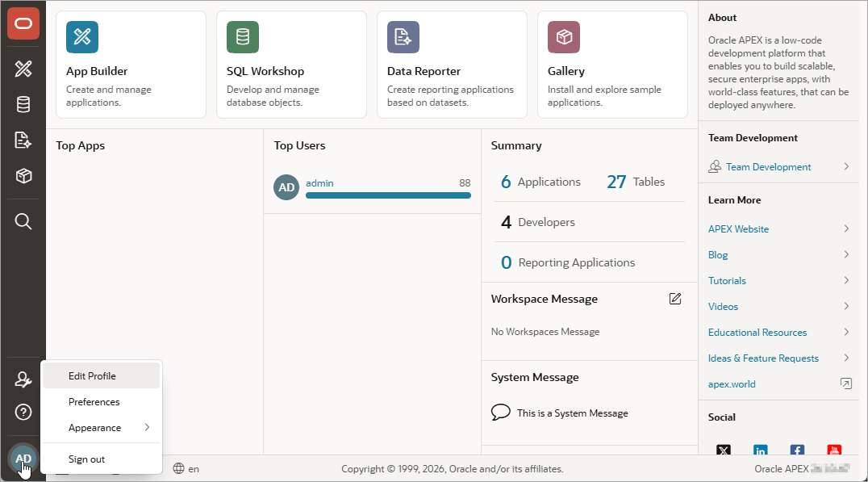Open the Ideas & Feature Requests link
The width and height of the screenshot is (868, 482).
[x=763, y=358]
